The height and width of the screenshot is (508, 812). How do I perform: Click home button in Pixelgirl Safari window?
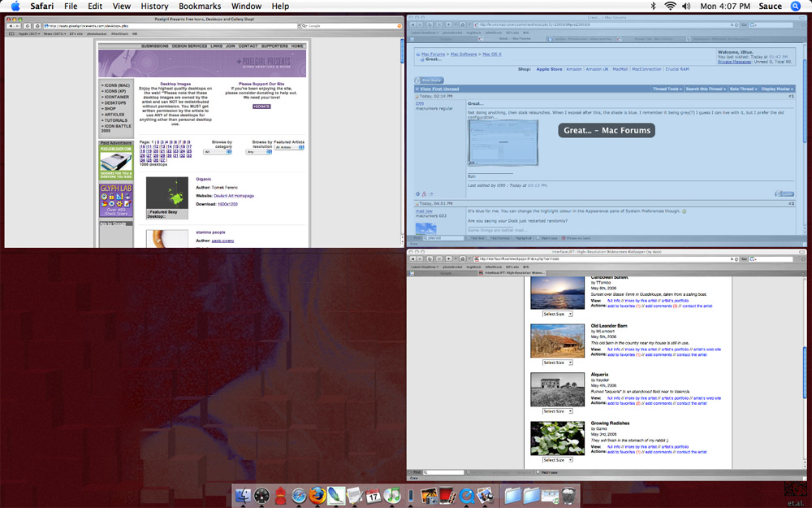(x=37, y=25)
